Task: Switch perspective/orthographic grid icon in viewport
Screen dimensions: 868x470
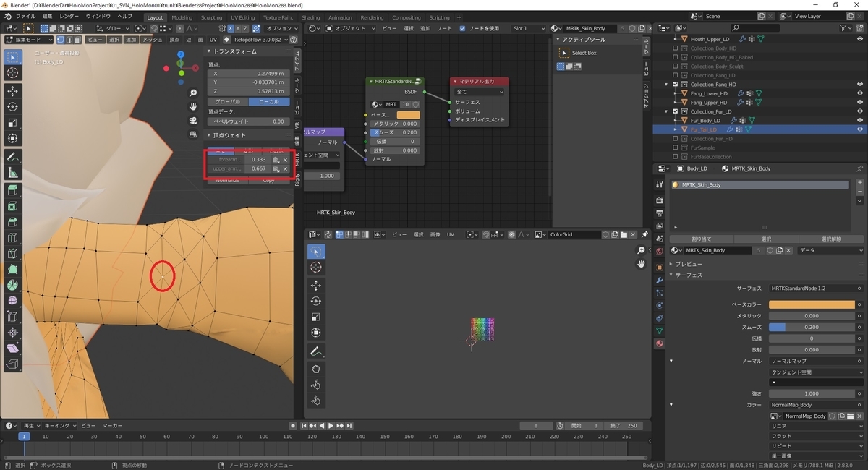Action: point(193,134)
